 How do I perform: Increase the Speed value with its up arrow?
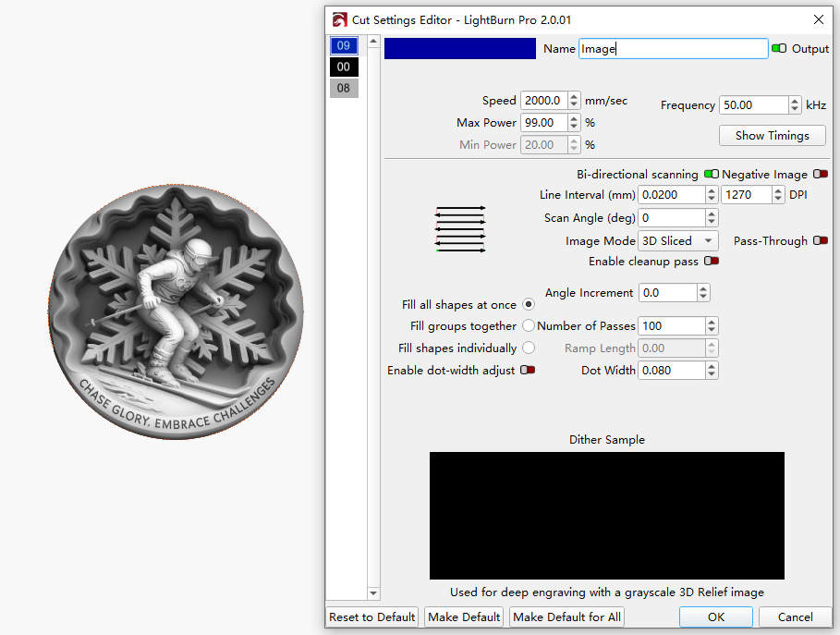pos(574,96)
